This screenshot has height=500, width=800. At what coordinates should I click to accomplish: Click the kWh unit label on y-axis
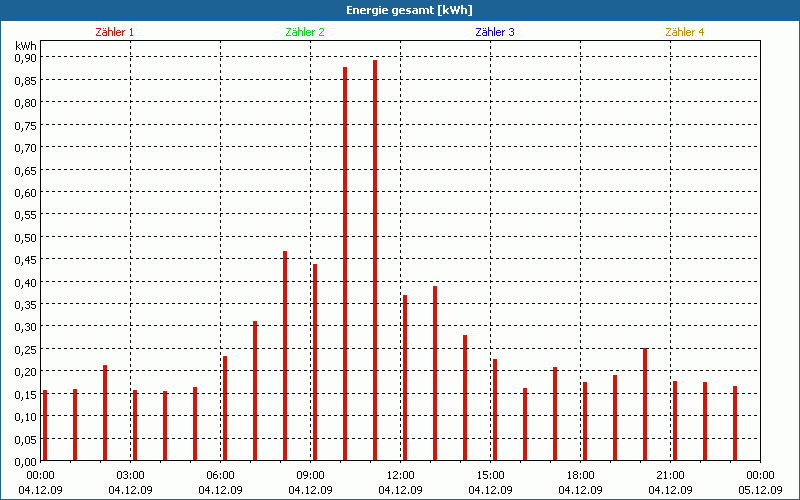point(26,46)
